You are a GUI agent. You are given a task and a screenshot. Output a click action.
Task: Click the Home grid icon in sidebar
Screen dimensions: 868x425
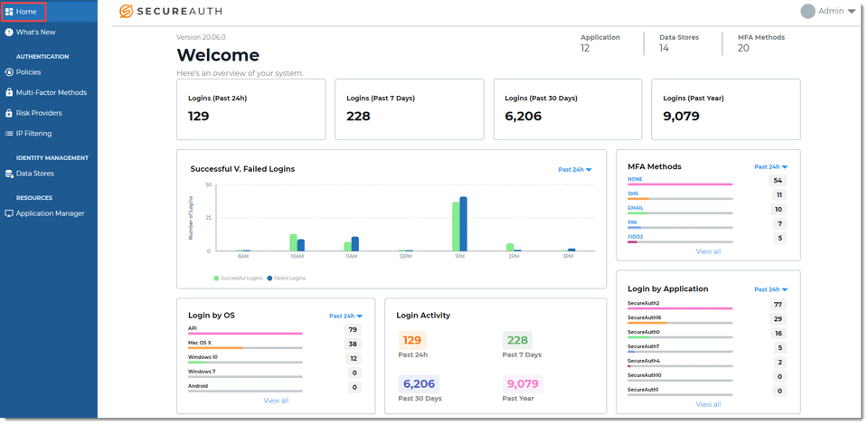coord(9,12)
